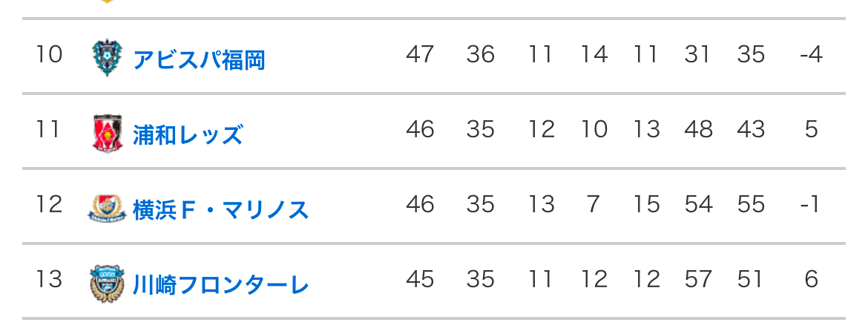This screenshot has height=334, width=868.
Task: Open the アビスパ福岡 team link
Action: pos(200,60)
